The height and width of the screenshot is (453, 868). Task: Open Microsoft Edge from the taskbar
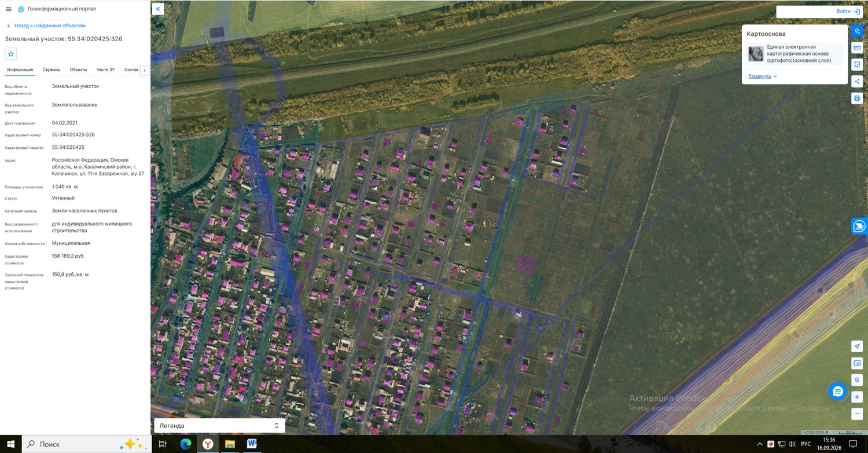point(185,444)
